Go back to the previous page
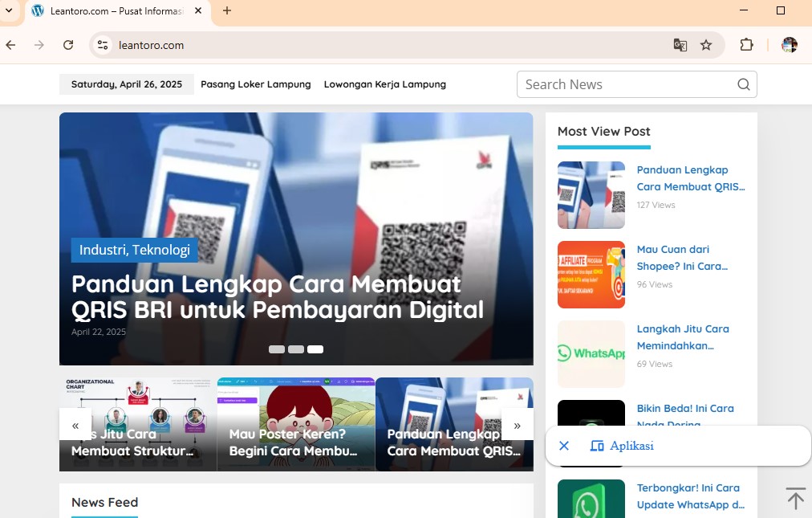The width and height of the screenshot is (812, 518). (11, 45)
